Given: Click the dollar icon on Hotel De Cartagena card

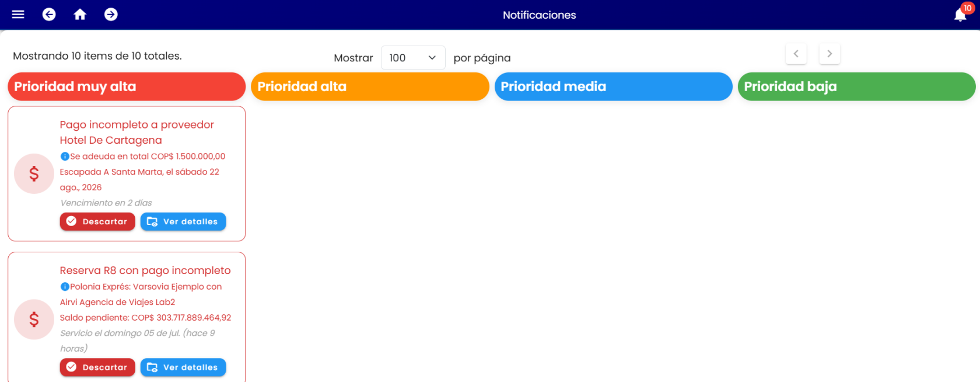Looking at the screenshot, I should 34,173.
